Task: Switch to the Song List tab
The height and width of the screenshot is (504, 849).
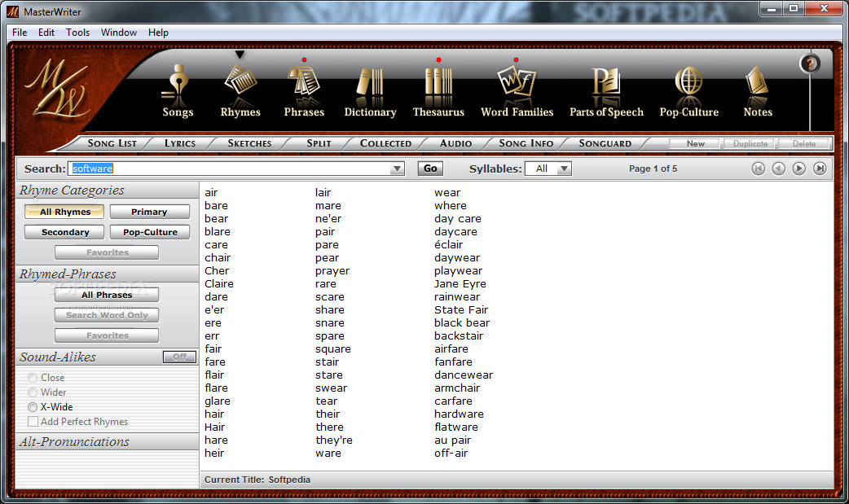Action: 112,143
